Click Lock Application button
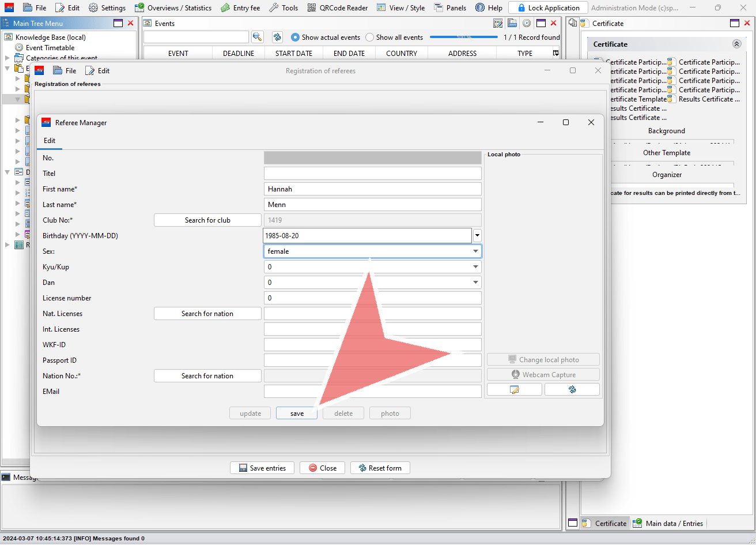Viewport: 756px width, 545px height. click(548, 8)
